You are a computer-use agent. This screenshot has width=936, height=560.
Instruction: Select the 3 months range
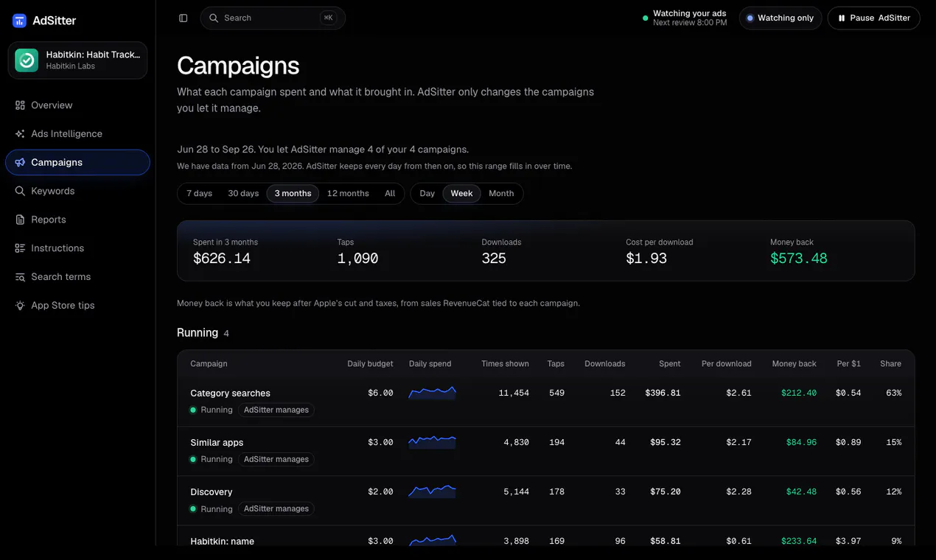tap(293, 194)
